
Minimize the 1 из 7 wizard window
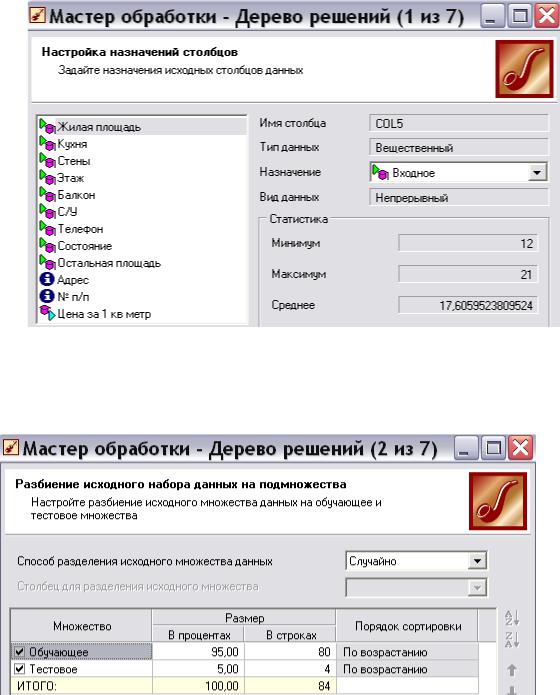492,16
